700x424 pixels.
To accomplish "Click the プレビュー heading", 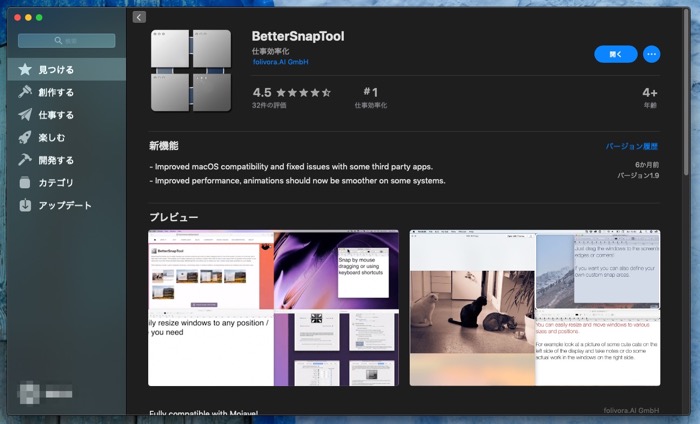I will (x=174, y=217).
